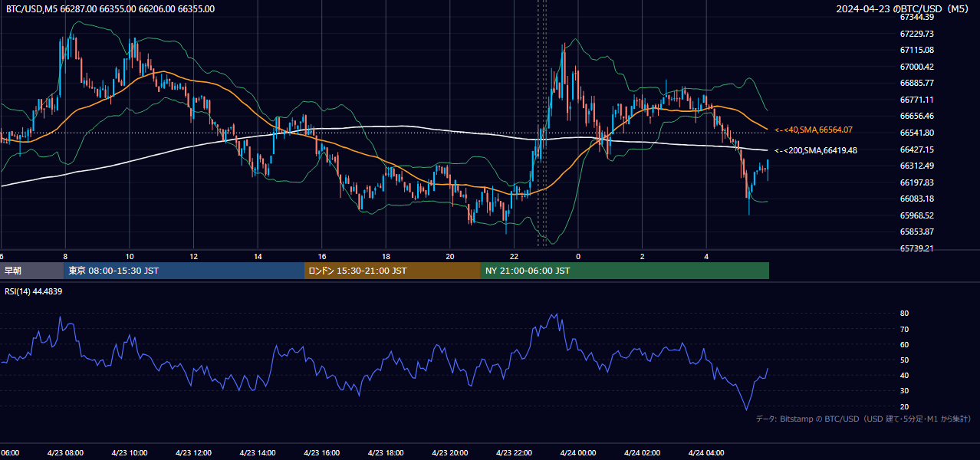The image size is (980, 460).
Task: Click price axis value 66312.49
Action: point(917,166)
